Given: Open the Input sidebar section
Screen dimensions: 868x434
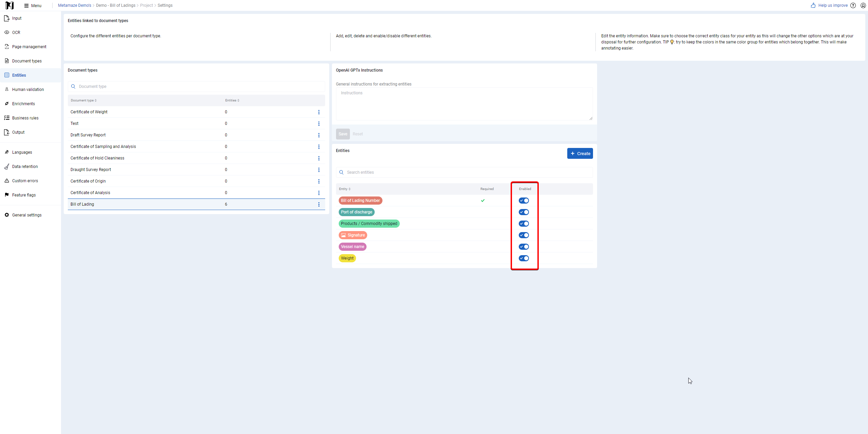Looking at the screenshot, I should [31, 18].
